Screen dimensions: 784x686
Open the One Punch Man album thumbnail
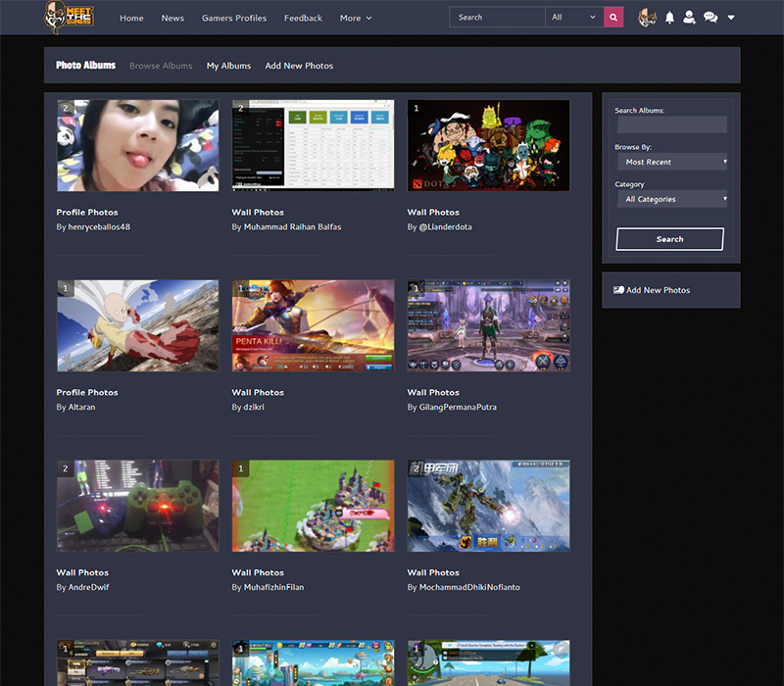[137, 325]
